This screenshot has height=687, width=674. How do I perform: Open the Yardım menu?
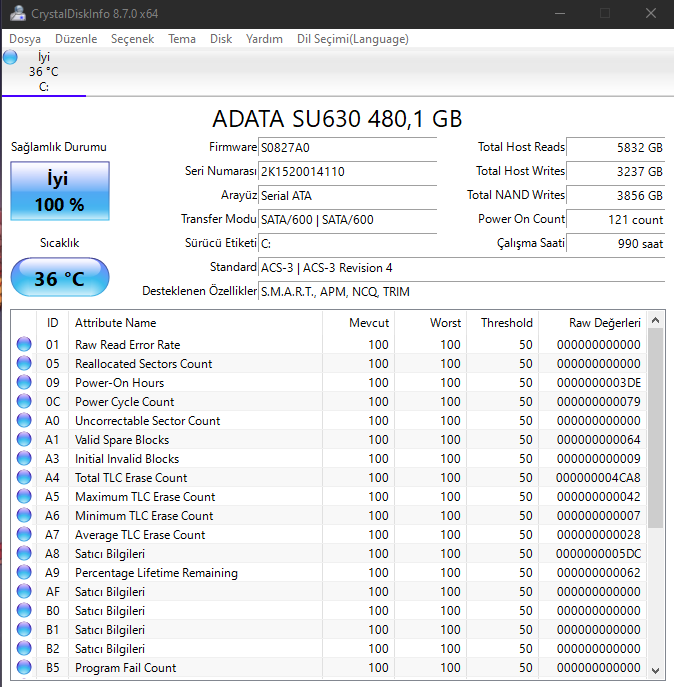click(x=264, y=39)
